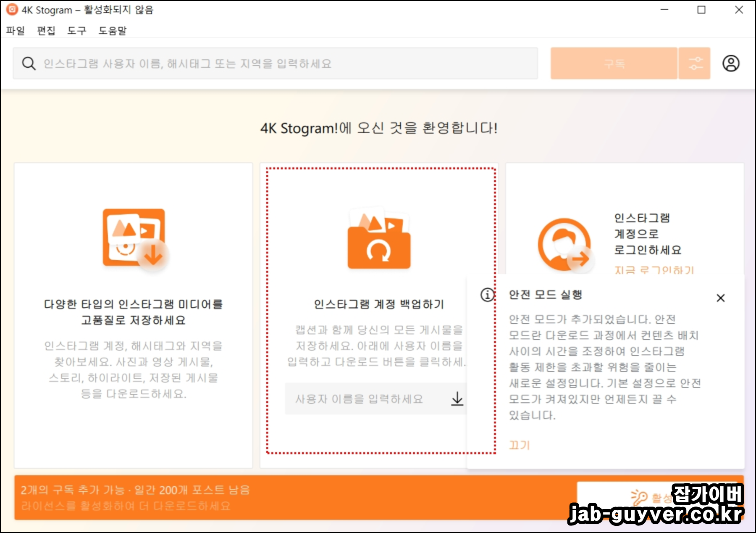Open the download settings sliders icon
Image resolution: width=756 pixels, height=533 pixels.
coord(695,63)
